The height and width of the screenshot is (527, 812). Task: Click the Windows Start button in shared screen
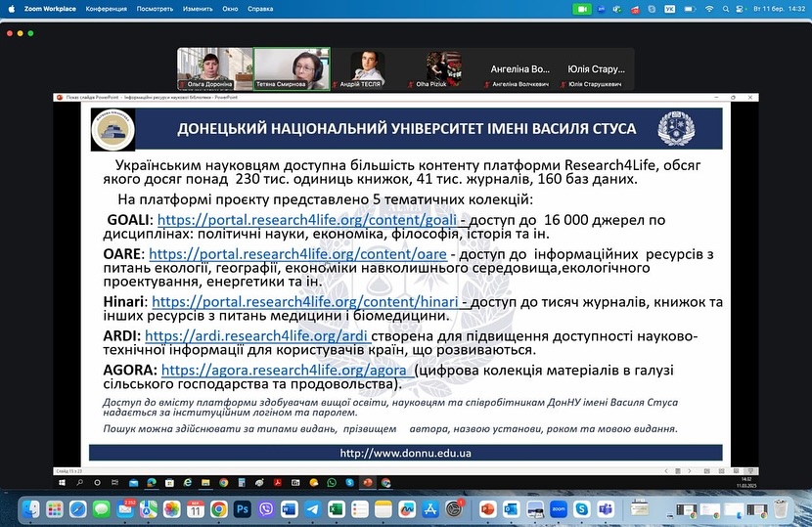pyautogui.click(x=63, y=482)
